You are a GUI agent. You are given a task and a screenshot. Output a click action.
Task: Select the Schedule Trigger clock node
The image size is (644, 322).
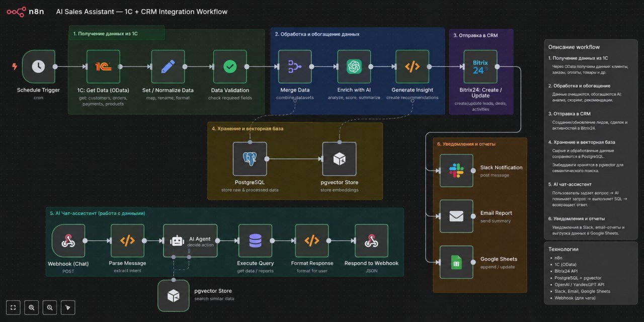coord(39,66)
